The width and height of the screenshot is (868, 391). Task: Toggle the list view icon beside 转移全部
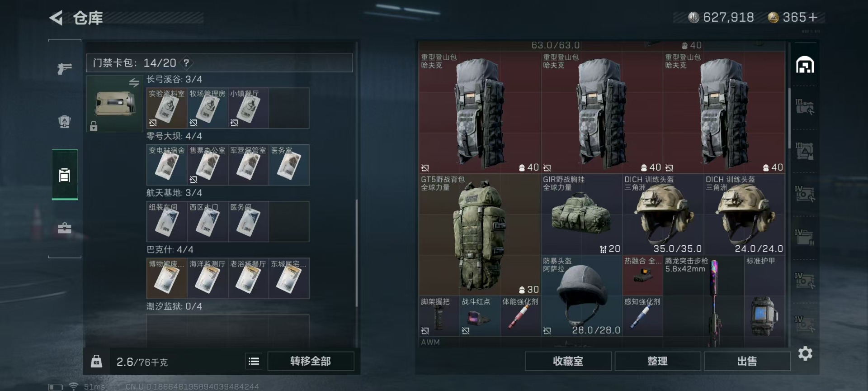254,361
